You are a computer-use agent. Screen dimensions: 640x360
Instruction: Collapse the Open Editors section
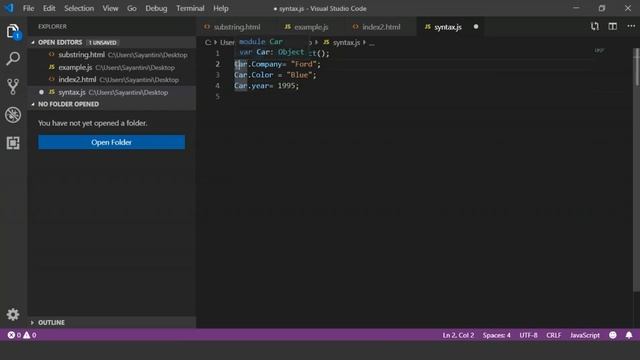(x=33, y=42)
